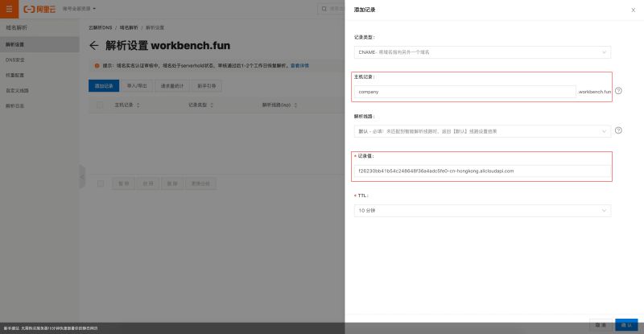Click the 导入/导出 button
The height and width of the screenshot is (334, 644).
click(x=137, y=86)
